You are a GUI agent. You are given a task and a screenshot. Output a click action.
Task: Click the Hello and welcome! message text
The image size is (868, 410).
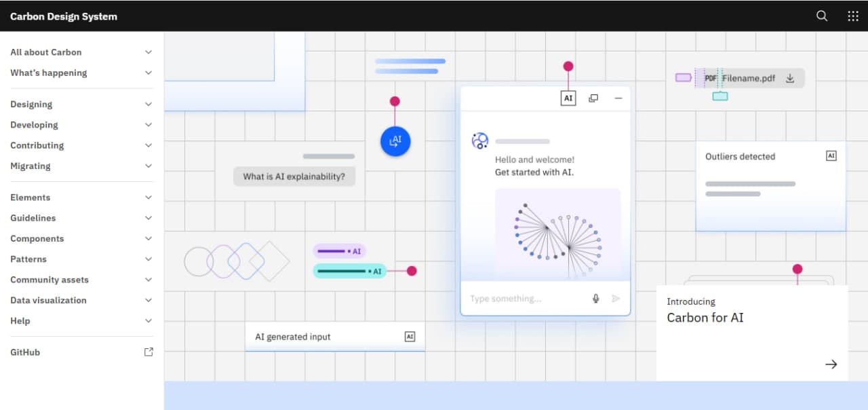pos(534,160)
